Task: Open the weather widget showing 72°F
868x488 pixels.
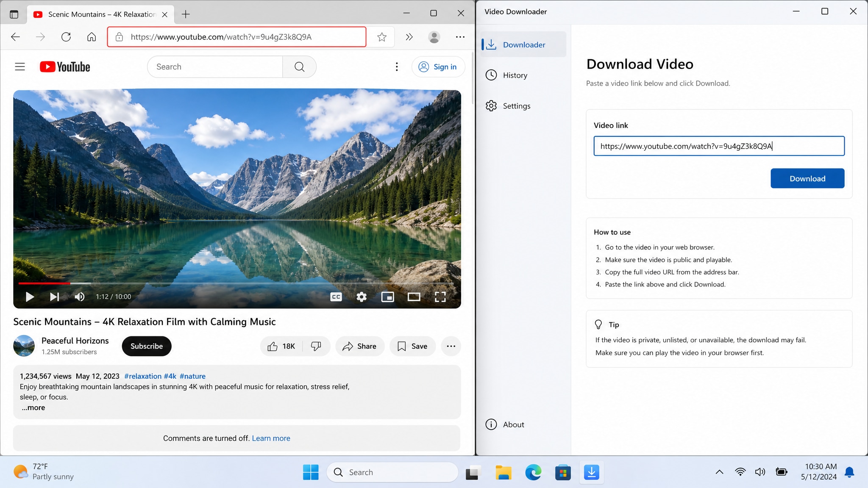Action: 44,471
